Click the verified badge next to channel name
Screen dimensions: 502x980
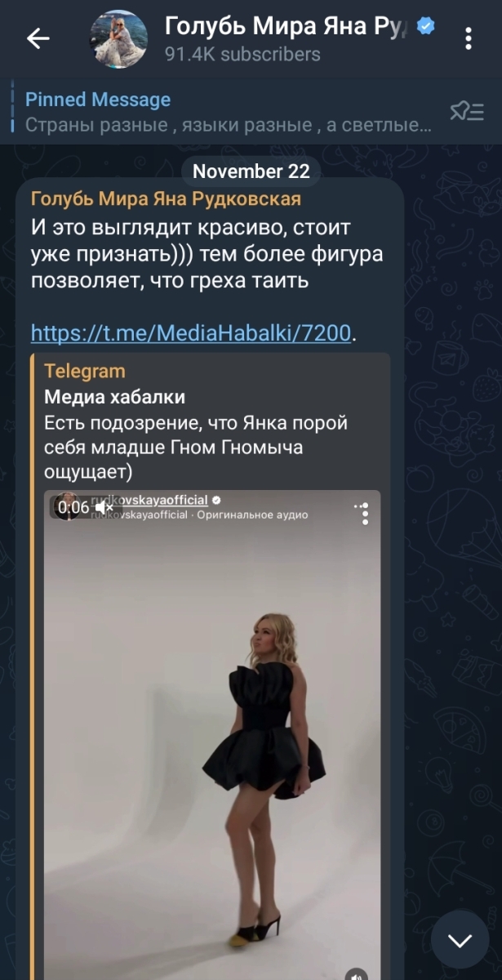(x=425, y=27)
